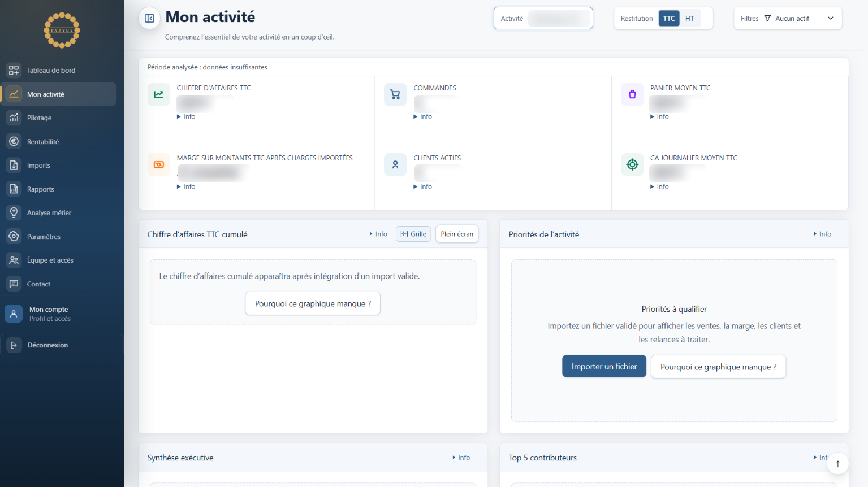This screenshot has height=487, width=868.
Task: Click the Panier moyen TTC bag icon
Action: coord(632,94)
